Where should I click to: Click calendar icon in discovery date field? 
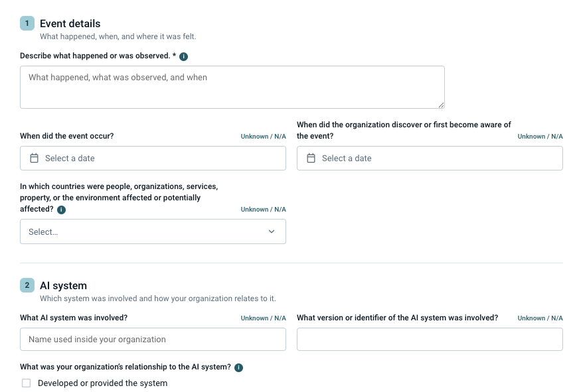311,159
